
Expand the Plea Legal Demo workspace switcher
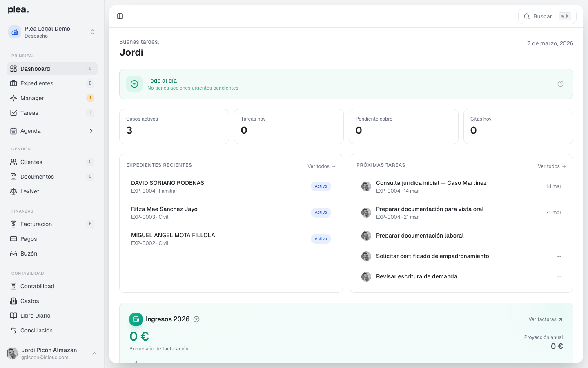93,31
